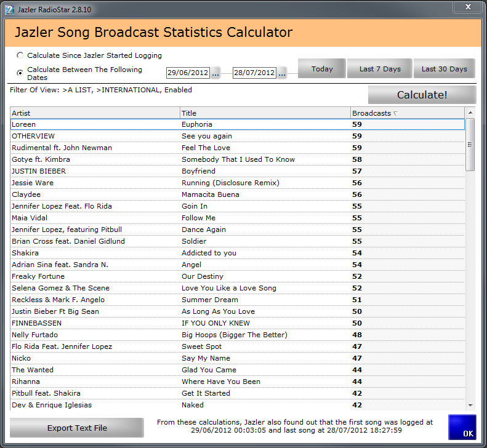Sort by Title column header

265,113
